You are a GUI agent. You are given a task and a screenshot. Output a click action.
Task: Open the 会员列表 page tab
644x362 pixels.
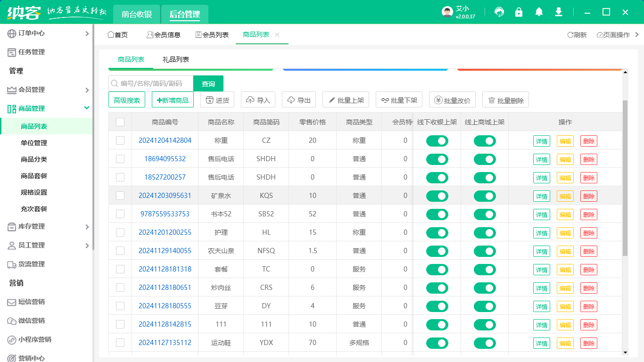[x=212, y=35]
